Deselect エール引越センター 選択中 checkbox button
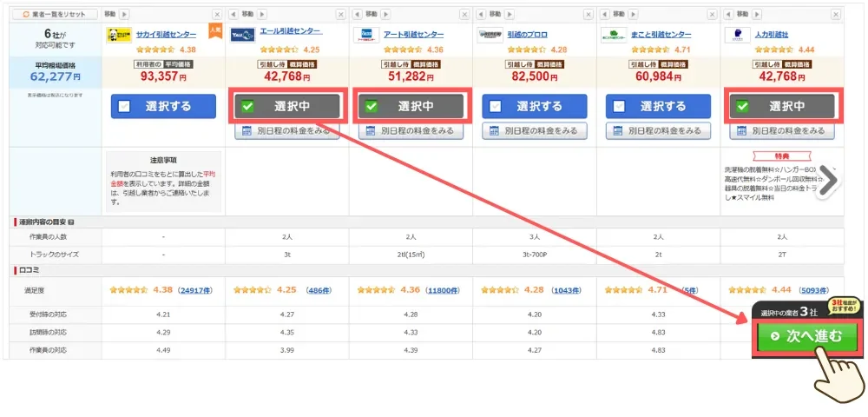Screen dimensions: 868x417 pyautogui.click(x=287, y=106)
